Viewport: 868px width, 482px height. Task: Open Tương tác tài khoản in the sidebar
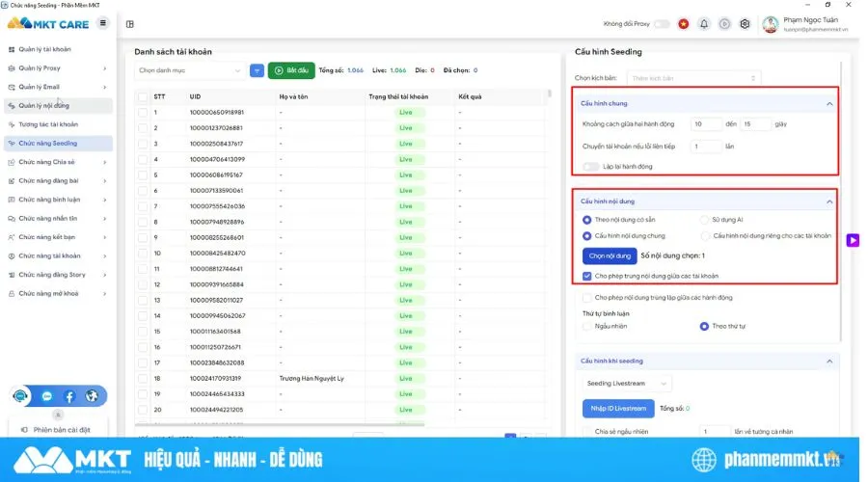(58, 124)
